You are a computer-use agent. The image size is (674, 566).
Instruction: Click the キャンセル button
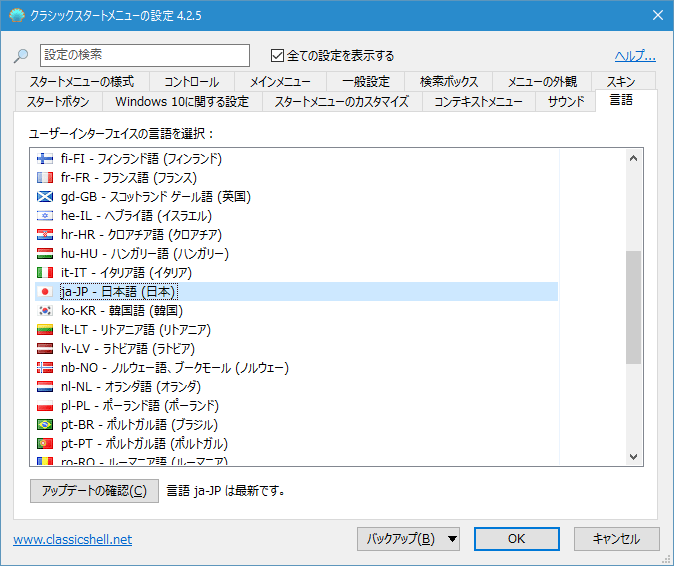click(616, 539)
